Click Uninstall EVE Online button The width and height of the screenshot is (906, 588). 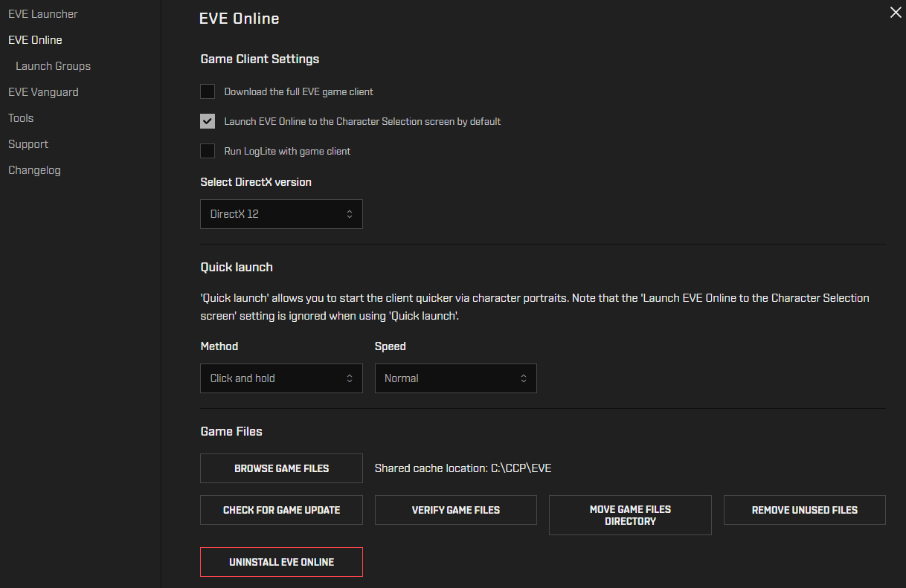(281, 562)
